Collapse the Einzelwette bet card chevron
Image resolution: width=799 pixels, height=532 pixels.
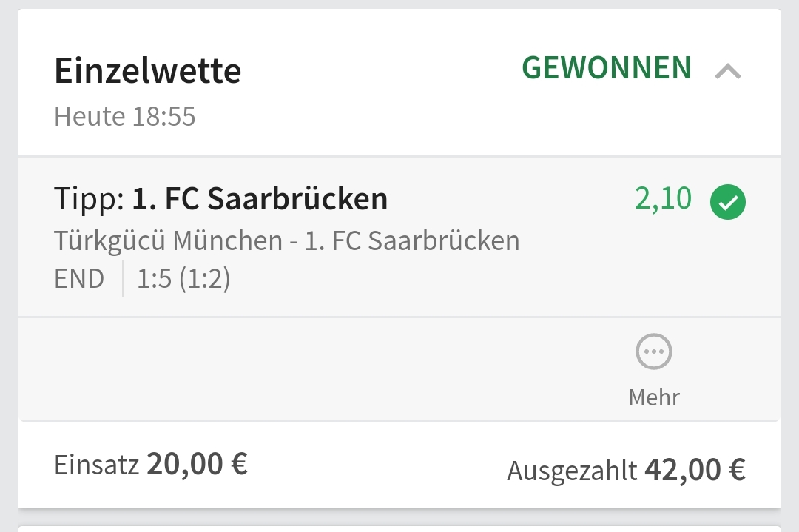click(x=728, y=71)
